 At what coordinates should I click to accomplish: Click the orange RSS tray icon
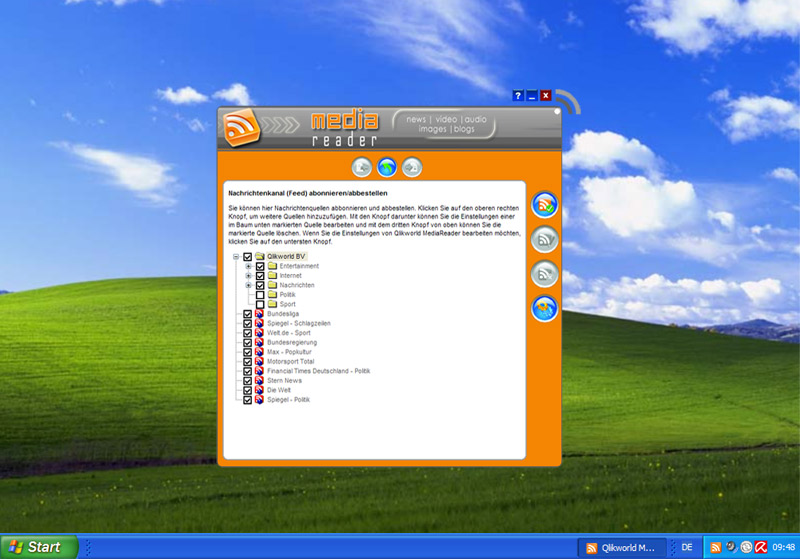[716, 547]
